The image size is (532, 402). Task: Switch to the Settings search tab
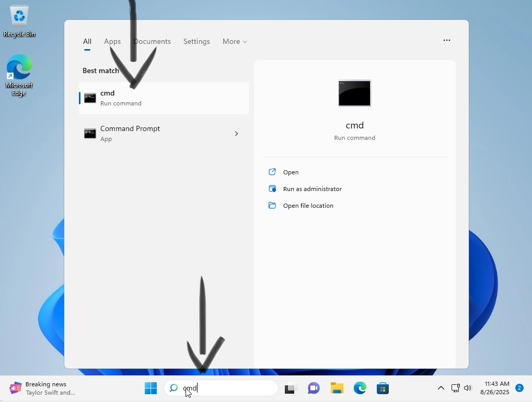[x=196, y=41]
